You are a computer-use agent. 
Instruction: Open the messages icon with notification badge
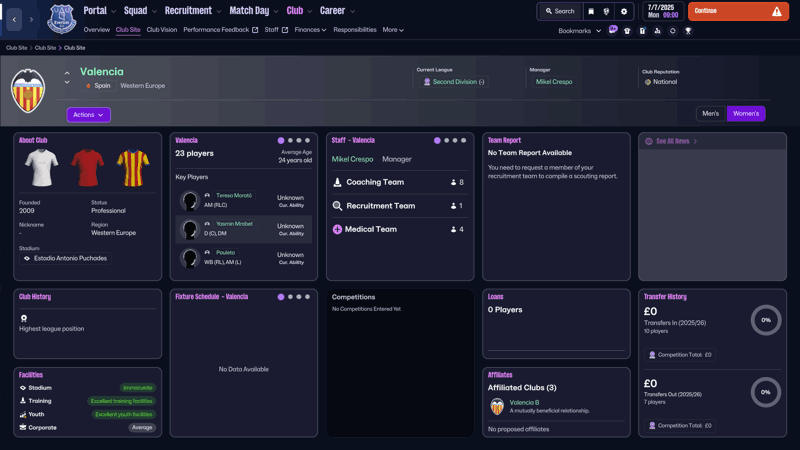613,30
